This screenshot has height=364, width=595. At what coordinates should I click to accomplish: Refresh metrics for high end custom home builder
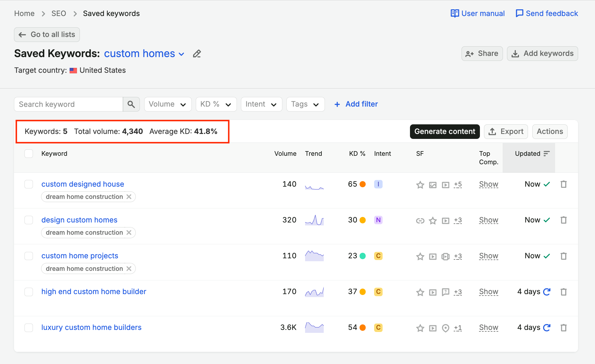pos(547,292)
